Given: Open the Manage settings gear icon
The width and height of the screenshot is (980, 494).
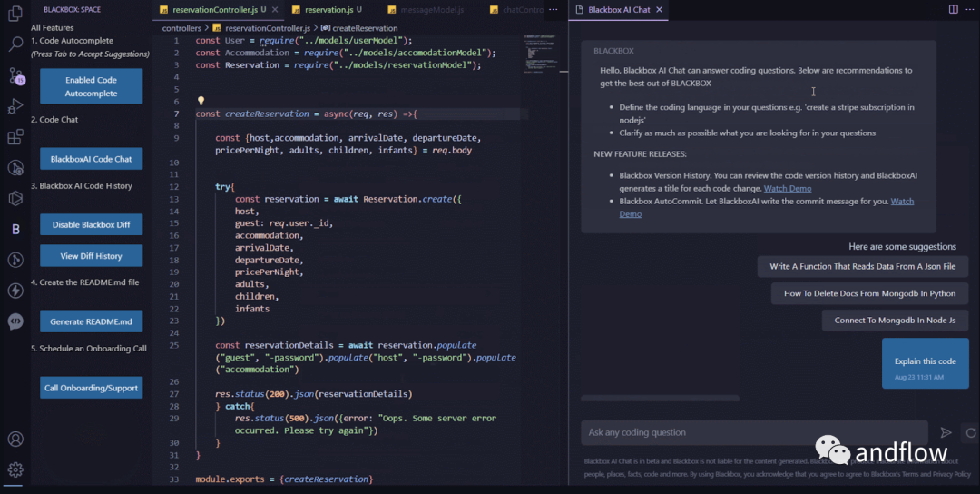Looking at the screenshot, I should tap(15, 469).
